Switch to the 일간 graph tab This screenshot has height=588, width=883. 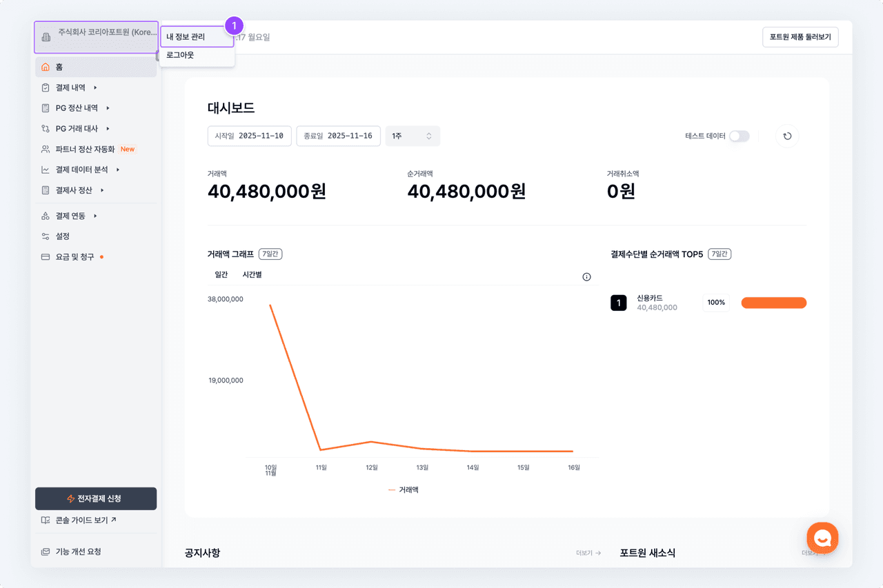(x=221, y=275)
